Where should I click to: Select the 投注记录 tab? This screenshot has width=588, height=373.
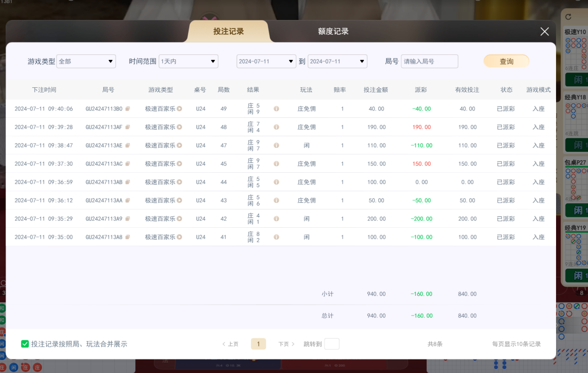228,31
